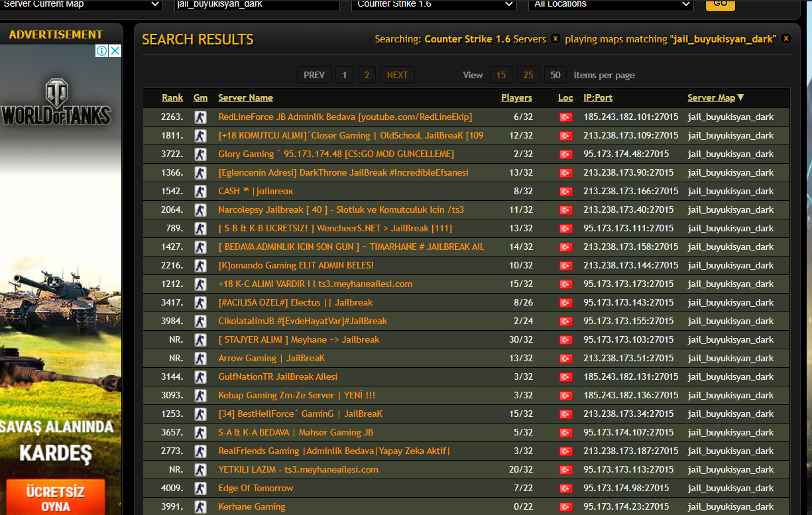The width and height of the screenshot is (812, 515).
Task: Click the IP 213.238.173.109:27015
Action: point(630,135)
